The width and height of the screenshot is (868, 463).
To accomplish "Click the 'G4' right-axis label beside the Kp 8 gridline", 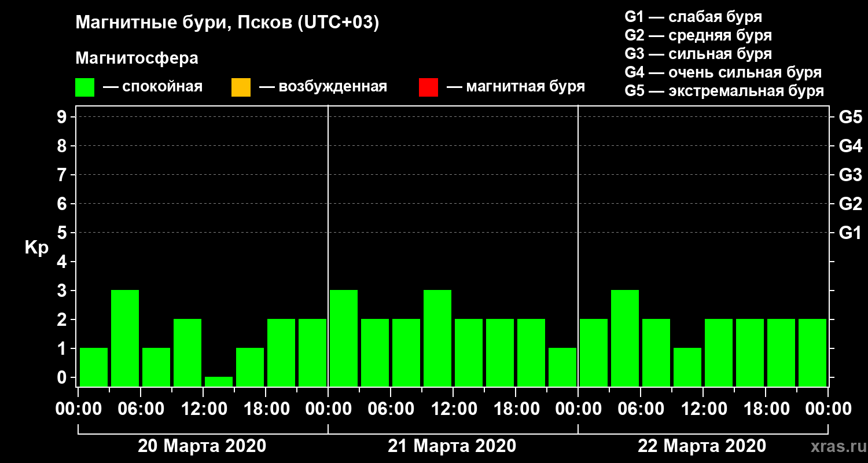I will click(851, 146).
